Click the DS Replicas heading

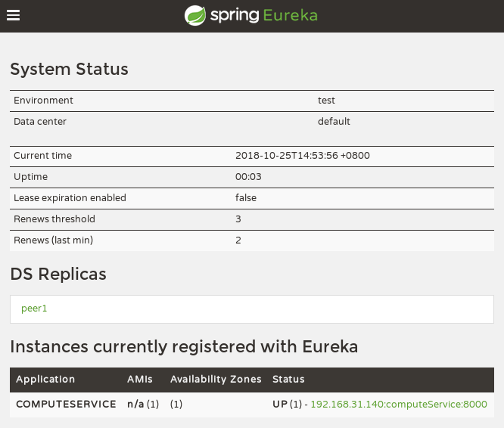tap(58, 274)
